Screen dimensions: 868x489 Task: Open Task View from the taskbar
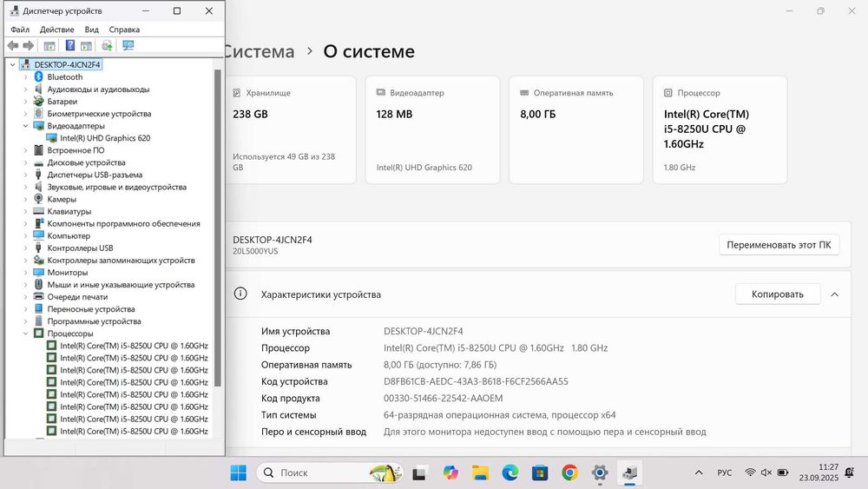pyautogui.click(x=419, y=473)
